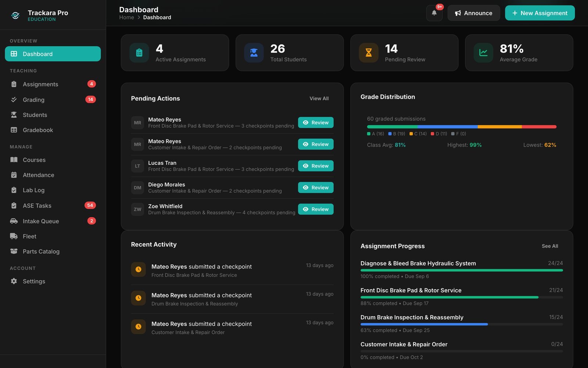Open the Dashboard menu item
Screen dimensions: 588x368
pos(53,54)
